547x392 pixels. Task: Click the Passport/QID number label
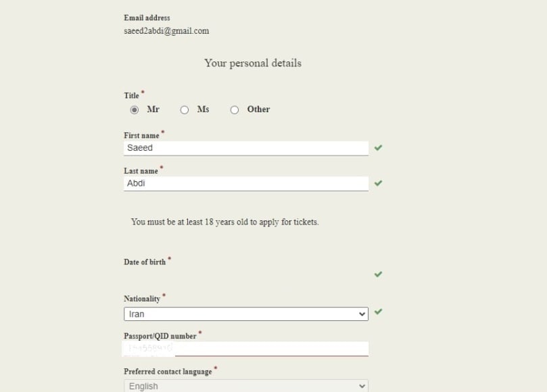point(160,336)
